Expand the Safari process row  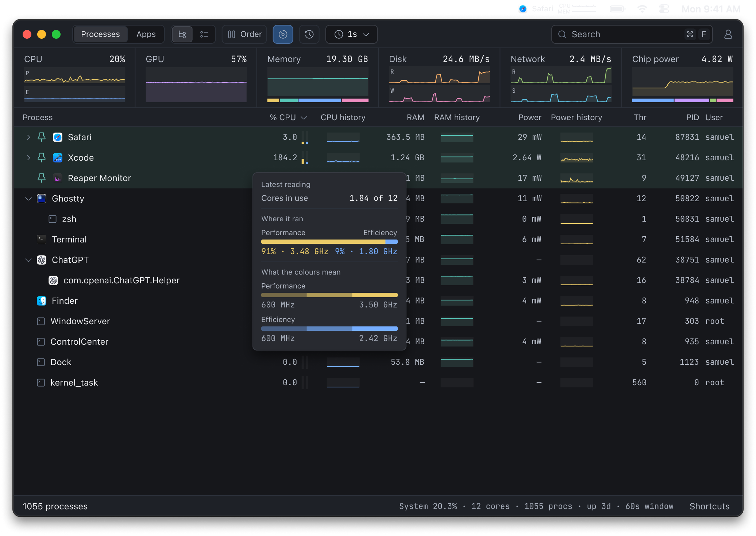tap(28, 137)
